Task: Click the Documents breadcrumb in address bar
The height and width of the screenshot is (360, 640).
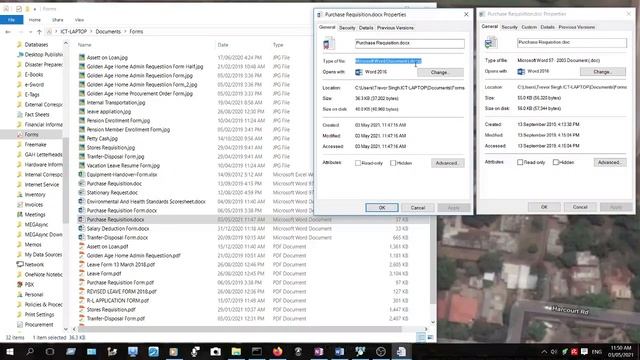Action: tap(108, 31)
